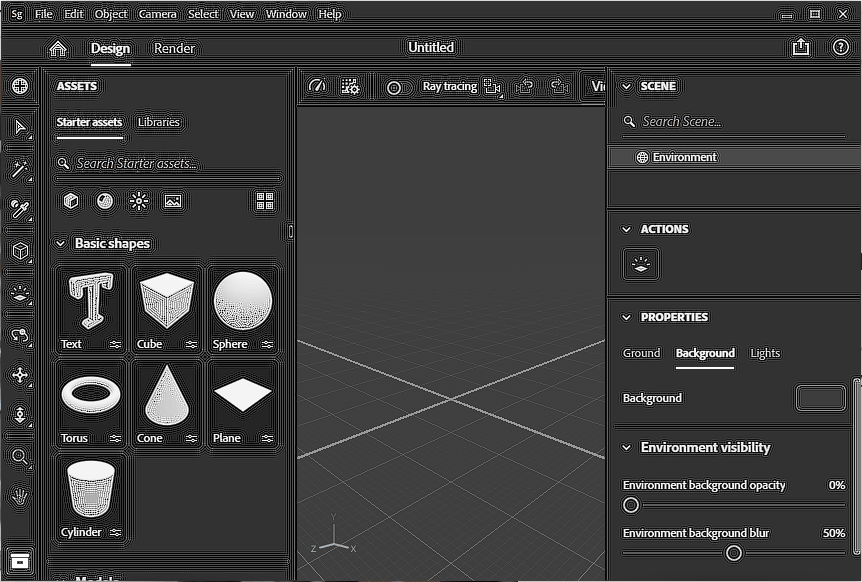862x582 pixels.
Task: Open the Edit menu
Action: point(74,14)
